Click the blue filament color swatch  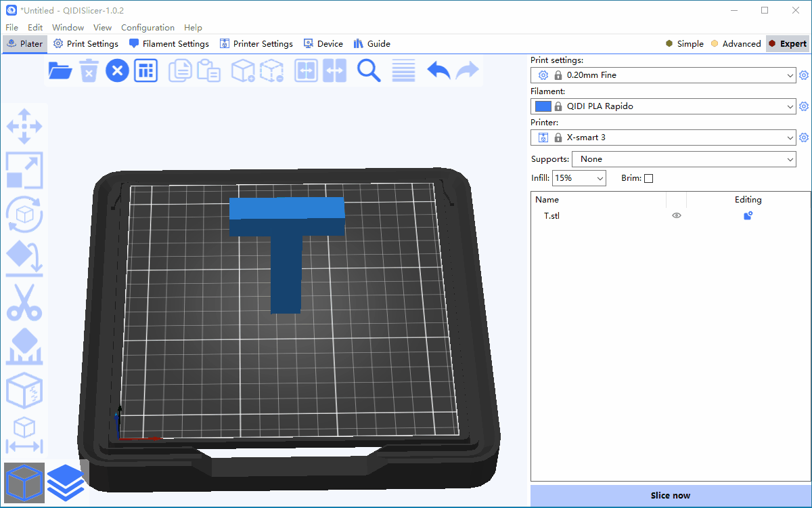(x=543, y=106)
